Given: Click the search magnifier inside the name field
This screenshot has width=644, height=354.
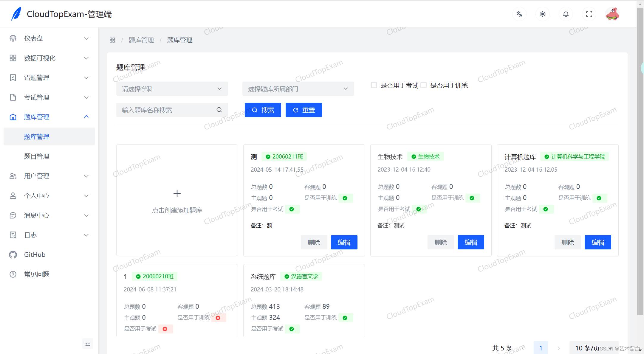Looking at the screenshot, I should pos(219,110).
